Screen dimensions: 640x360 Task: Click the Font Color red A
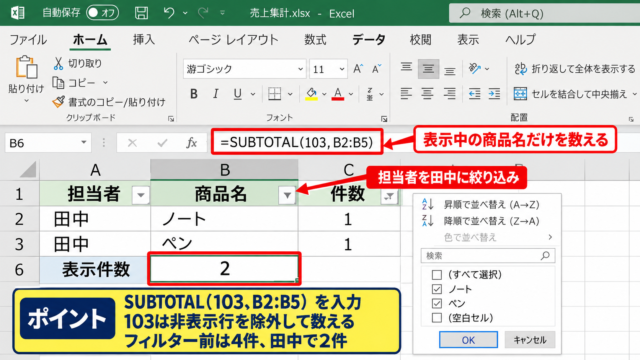pyautogui.click(x=338, y=94)
